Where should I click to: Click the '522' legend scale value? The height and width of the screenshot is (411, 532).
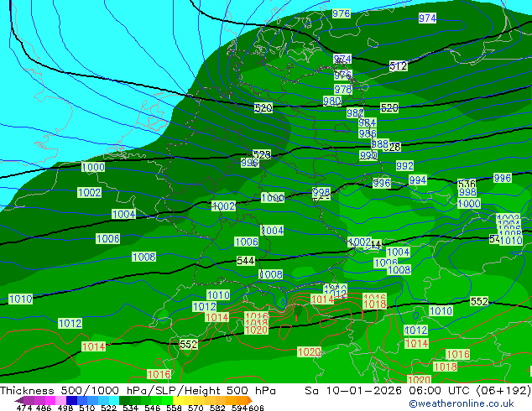tap(108, 408)
